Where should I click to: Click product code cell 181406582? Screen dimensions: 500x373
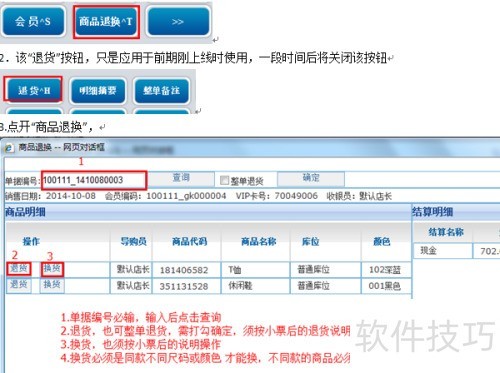click(186, 270)
